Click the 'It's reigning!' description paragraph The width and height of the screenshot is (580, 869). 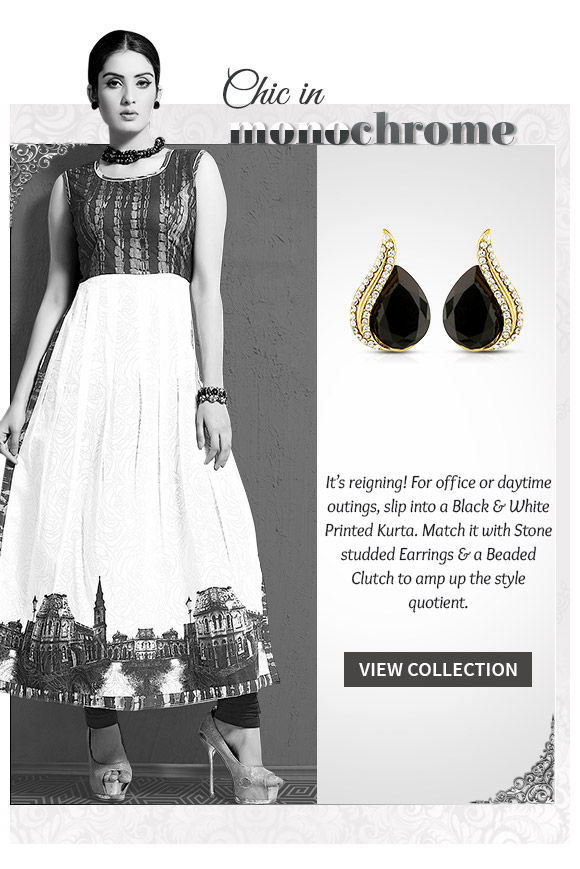[438, 542]
